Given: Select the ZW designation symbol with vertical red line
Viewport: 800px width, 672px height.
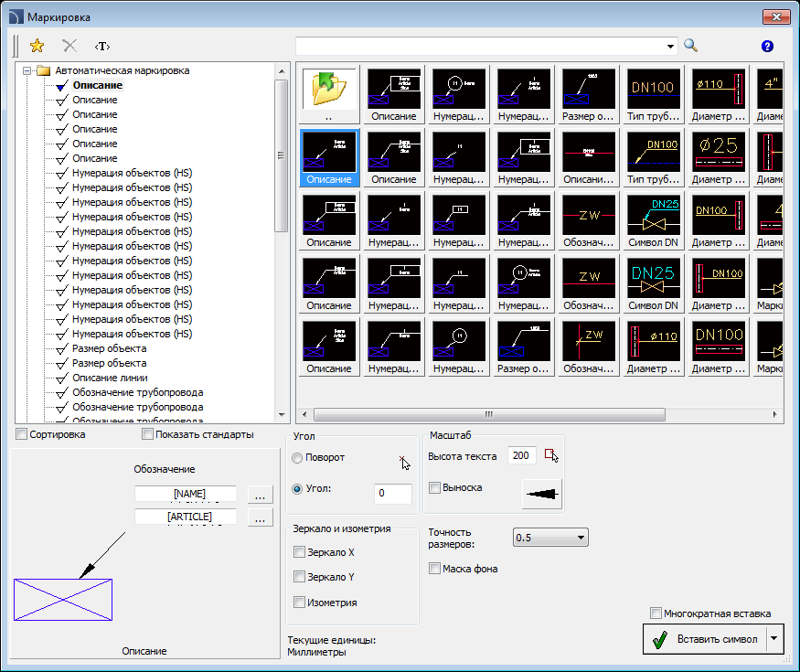Looking at the screenshot, I should (588, 347).
